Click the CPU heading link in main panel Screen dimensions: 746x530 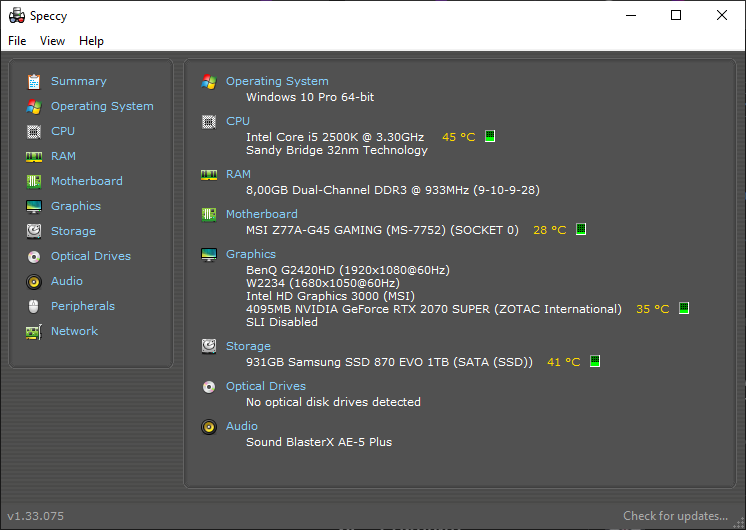coord(238,121)
